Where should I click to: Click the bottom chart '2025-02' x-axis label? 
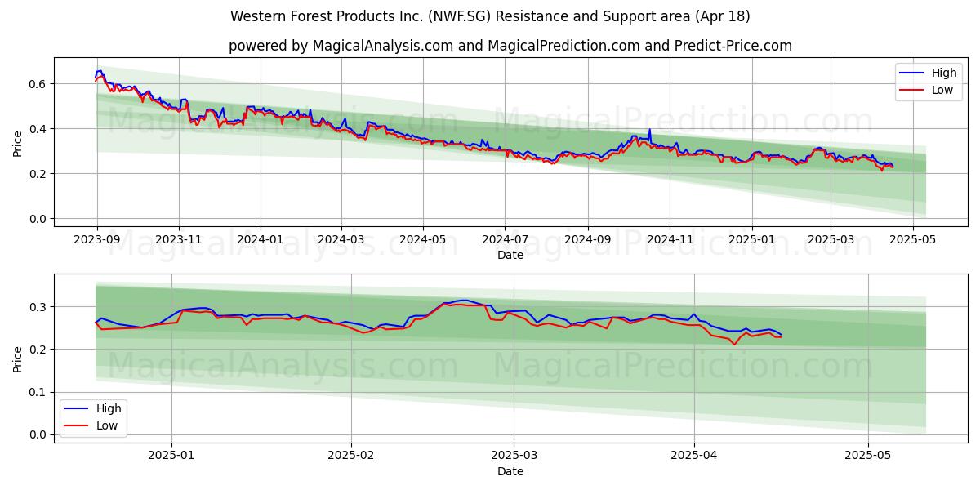click(352, 456)
